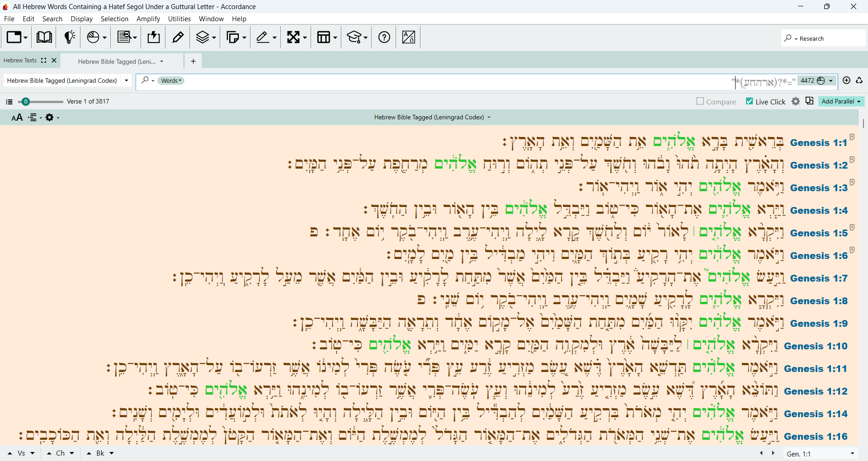Open the Library book icon
This screenshot has height=461, width=868.
[x=44, y=37]
